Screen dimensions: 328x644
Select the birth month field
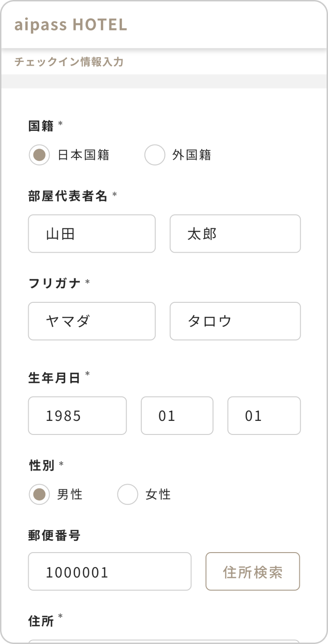tap(177, 416)
